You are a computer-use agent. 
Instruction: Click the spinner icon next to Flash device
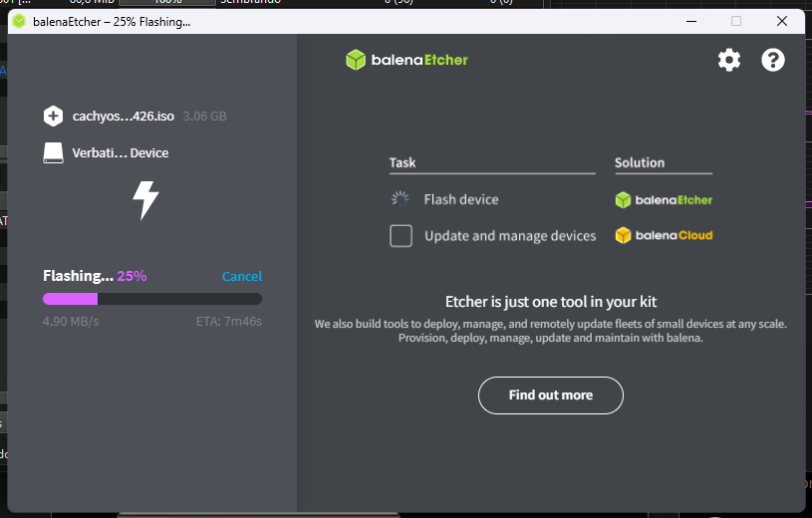click(401, 199)
